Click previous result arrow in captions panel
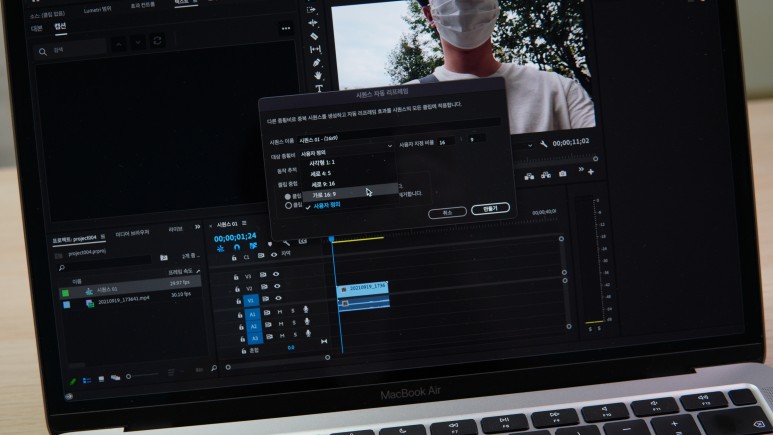Image resolution: width=773 pixels, height=435 pixels. (x=119, y=43)
